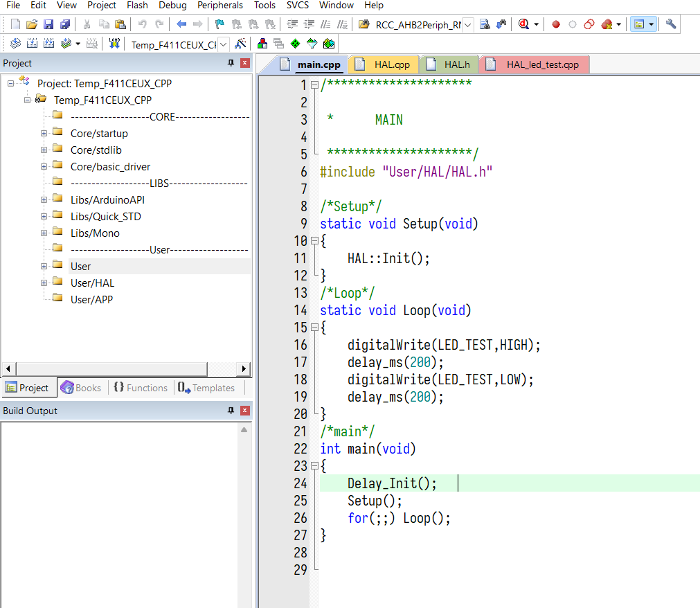Open the Functions panel tab
Image resolution: width=700 pixels, height=608 pixels.
coord(141,388)
